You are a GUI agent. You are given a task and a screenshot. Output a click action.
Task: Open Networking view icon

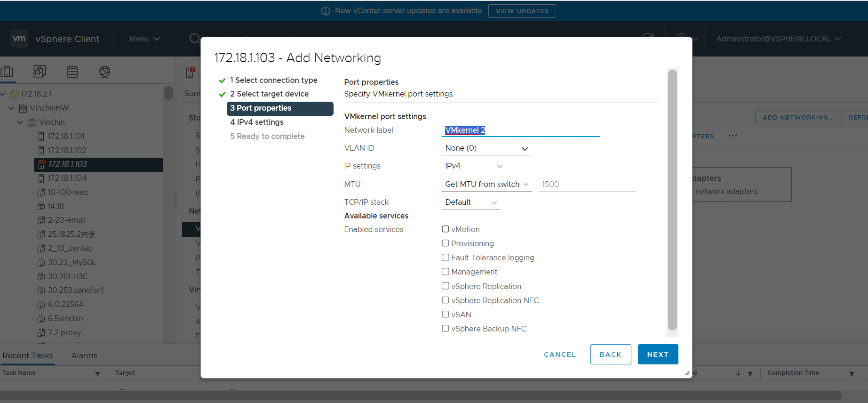click(104, 72)
